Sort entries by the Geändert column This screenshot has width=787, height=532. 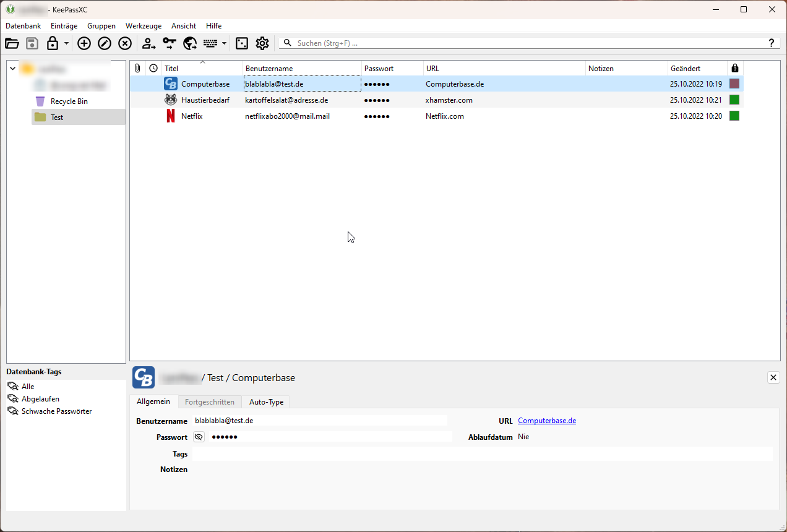coord(697,69)
